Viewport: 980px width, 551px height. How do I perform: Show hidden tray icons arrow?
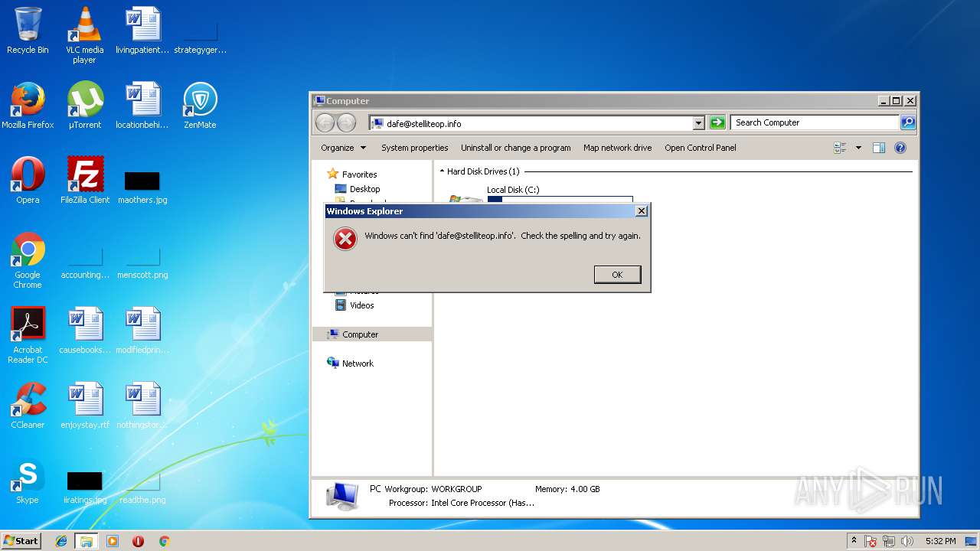854,541
